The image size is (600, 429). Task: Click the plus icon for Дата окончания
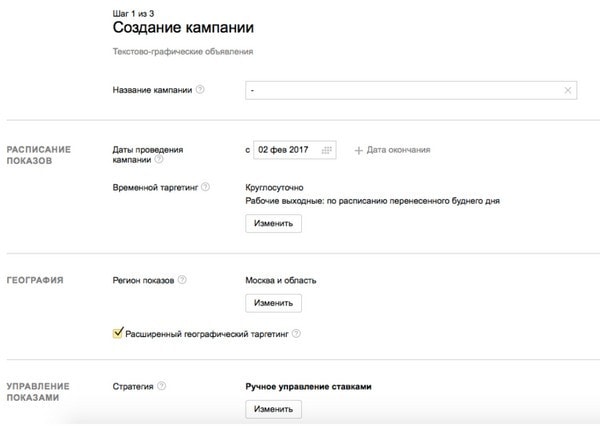click(x=359, y=150)
